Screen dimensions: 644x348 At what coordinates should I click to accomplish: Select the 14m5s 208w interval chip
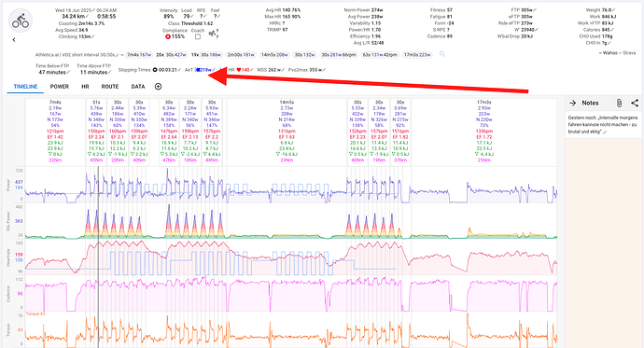click(274, 55)
